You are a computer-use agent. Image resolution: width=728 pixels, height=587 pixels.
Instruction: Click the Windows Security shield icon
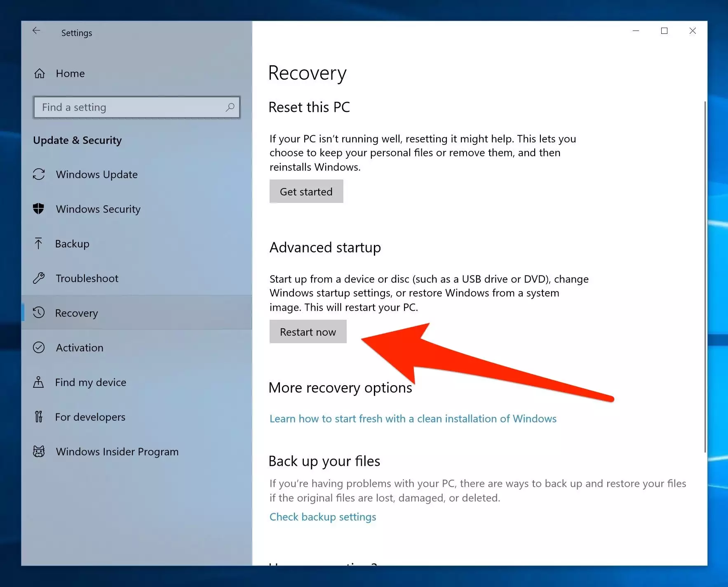tap(39, 209)
